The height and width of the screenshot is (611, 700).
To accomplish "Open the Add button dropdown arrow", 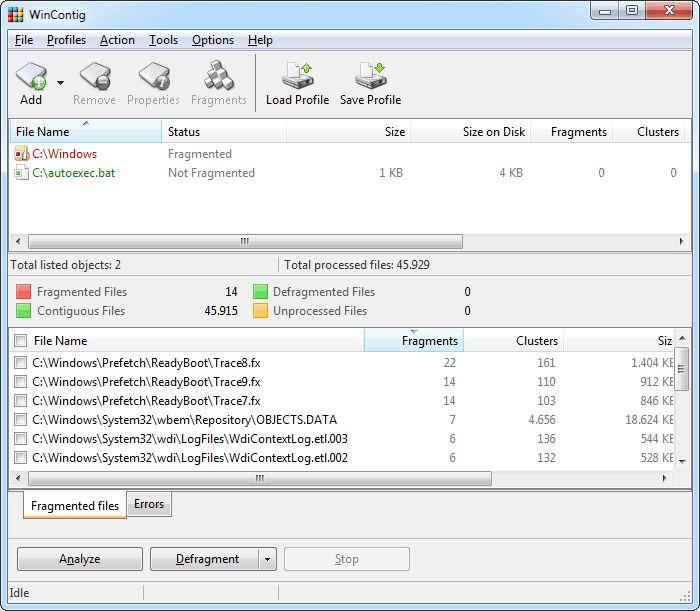I will pos(60,83).
